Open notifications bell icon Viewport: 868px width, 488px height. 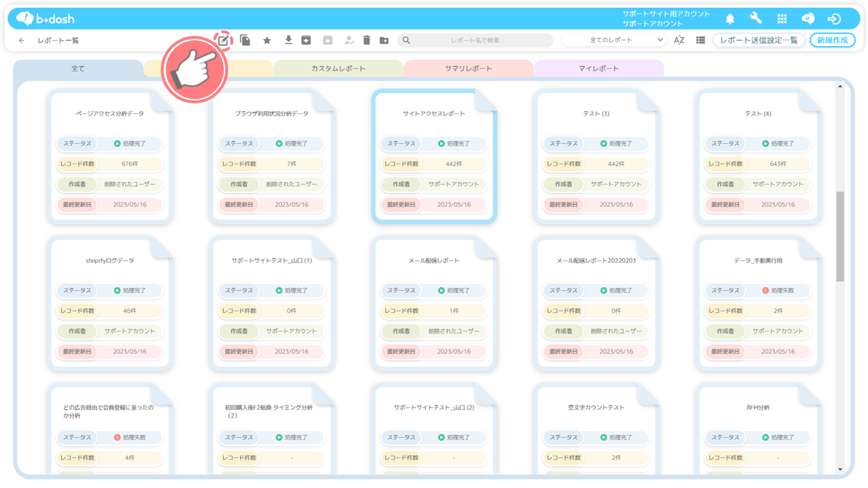click(x=730, y=19)
